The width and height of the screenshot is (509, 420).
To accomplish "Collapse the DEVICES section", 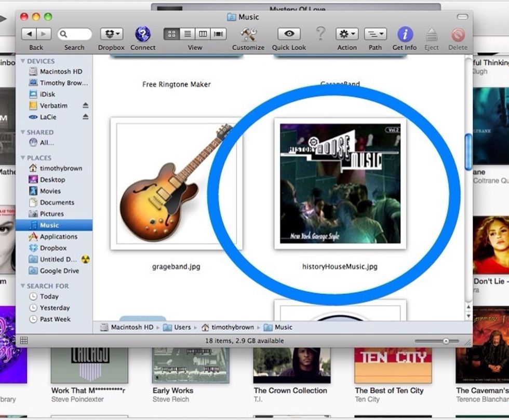I will [22, 61].
